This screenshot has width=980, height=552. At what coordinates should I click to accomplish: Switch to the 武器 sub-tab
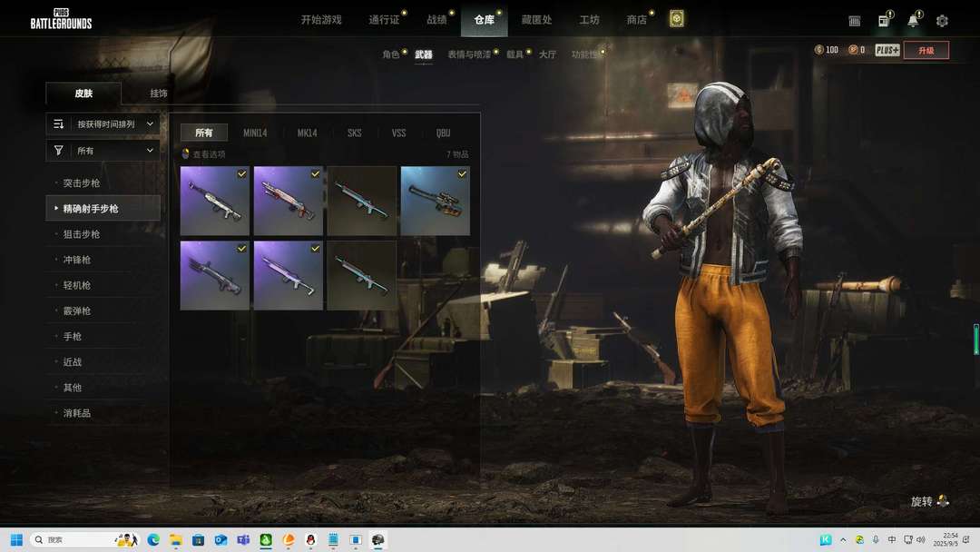point(424,54)
